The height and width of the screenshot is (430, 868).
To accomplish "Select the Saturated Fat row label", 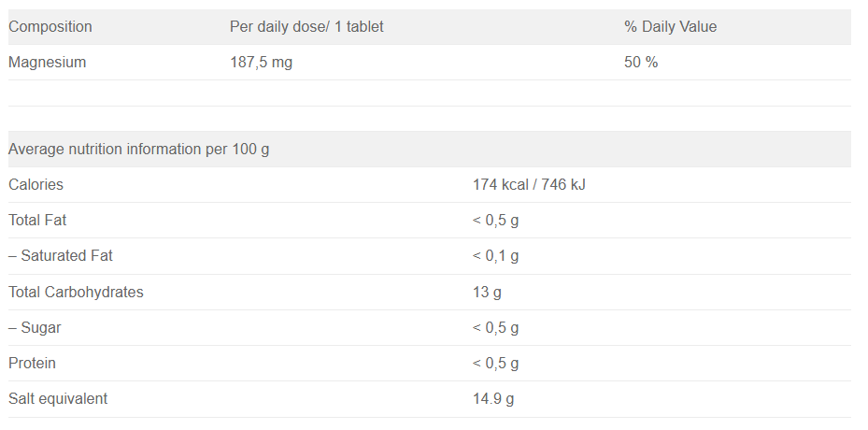I will coord(61,256).
